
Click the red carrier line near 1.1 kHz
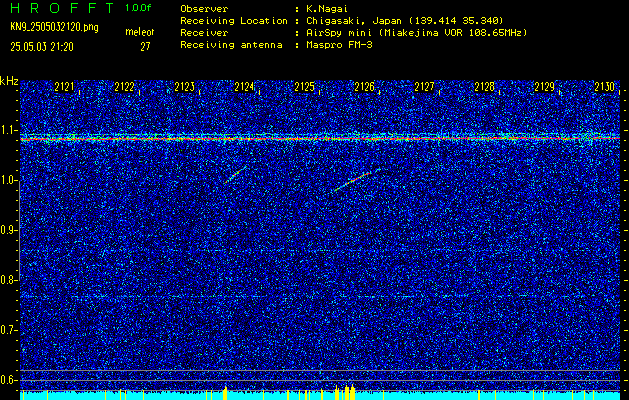click(320, 139)
